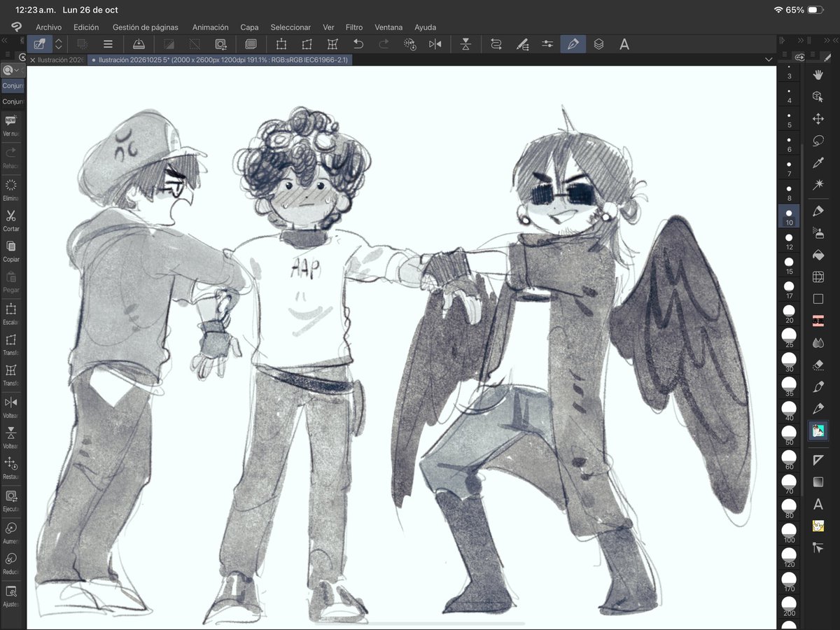
Task: Check the Wi-Fi status icon
Action: point(778,10)
